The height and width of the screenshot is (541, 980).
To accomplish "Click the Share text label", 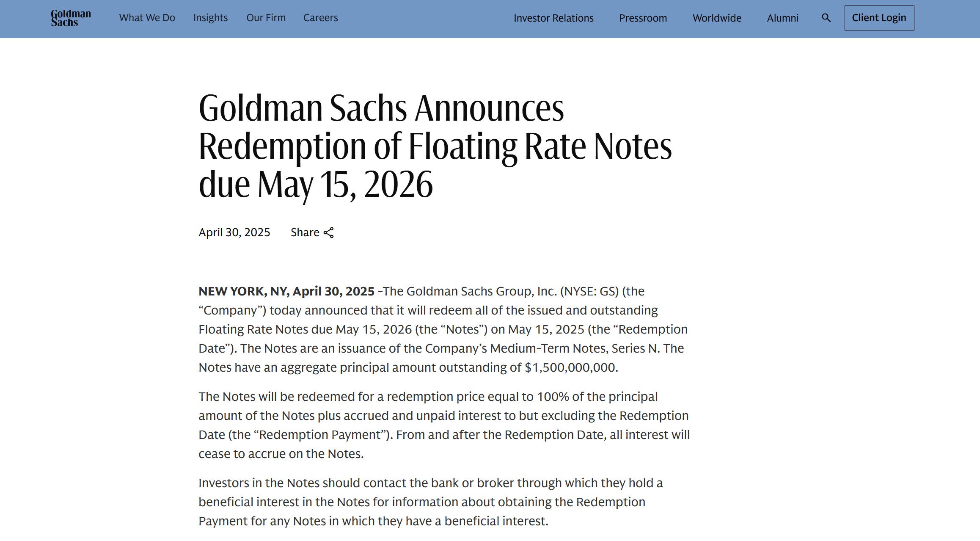I will [305, 232].
